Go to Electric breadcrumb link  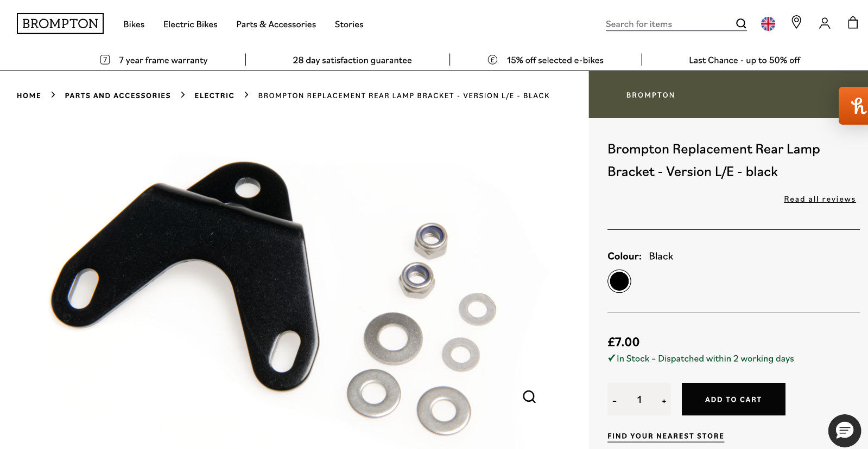click(x=214, y=95)
